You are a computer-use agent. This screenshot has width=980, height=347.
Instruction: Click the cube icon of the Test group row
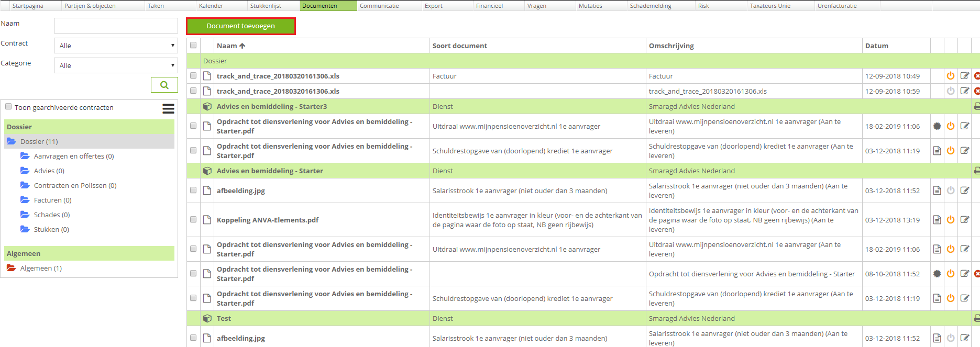tap(207, 318)
